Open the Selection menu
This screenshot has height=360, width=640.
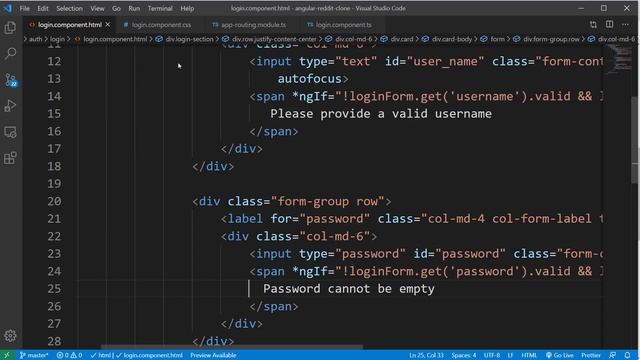click(x=69, y=9)
